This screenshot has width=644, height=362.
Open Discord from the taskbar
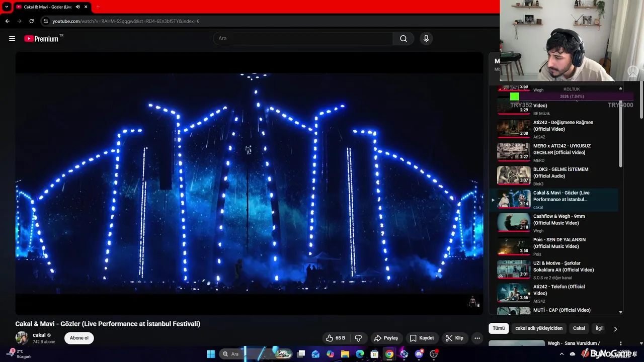(419, 354)
